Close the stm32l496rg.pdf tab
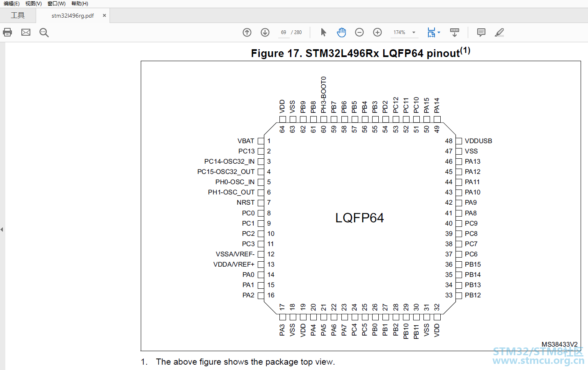 [x=104, y=16]
